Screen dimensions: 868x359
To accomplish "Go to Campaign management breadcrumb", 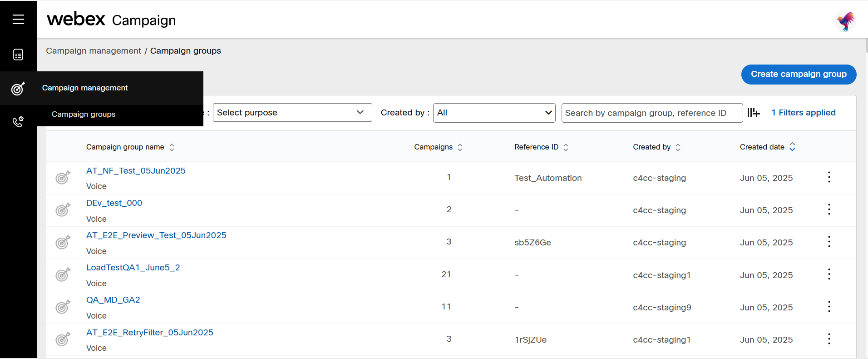I will tap(94, 51).
